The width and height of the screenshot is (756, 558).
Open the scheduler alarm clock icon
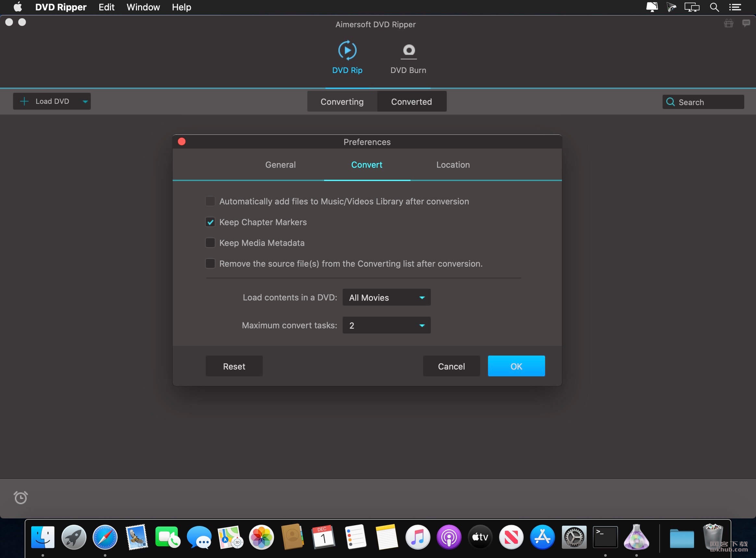click(21, 497)
